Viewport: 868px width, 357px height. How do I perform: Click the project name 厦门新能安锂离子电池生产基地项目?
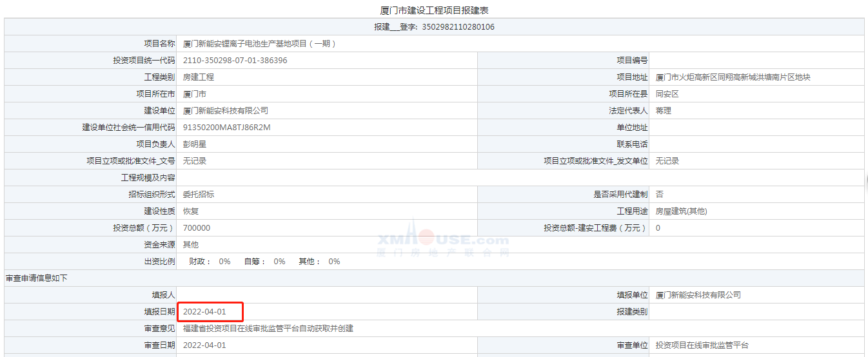(x=259, y=44)
